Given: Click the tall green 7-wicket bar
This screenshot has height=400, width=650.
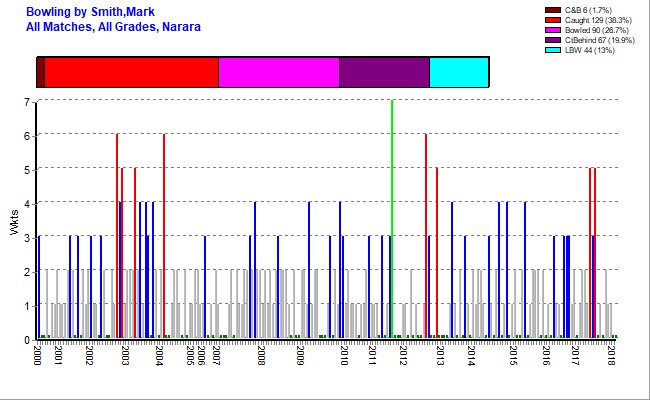Looking at the screenshot, I should pyautogui.click(x=391, y=220).
